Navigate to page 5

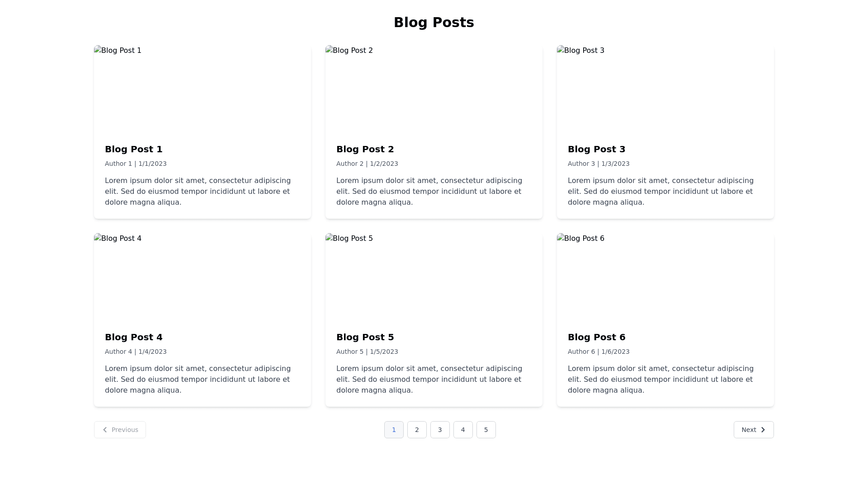tap(486, 430)
